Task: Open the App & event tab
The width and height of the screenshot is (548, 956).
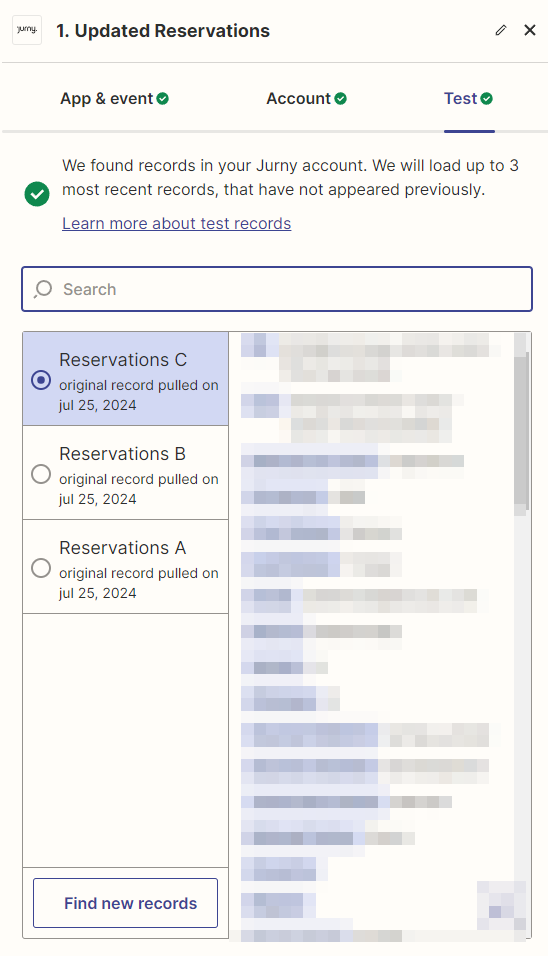Action: click(114, 99)
